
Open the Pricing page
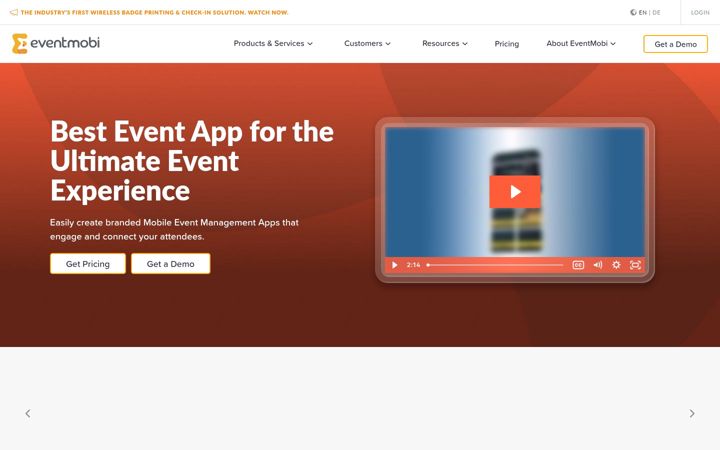click(x=506, y=44)
